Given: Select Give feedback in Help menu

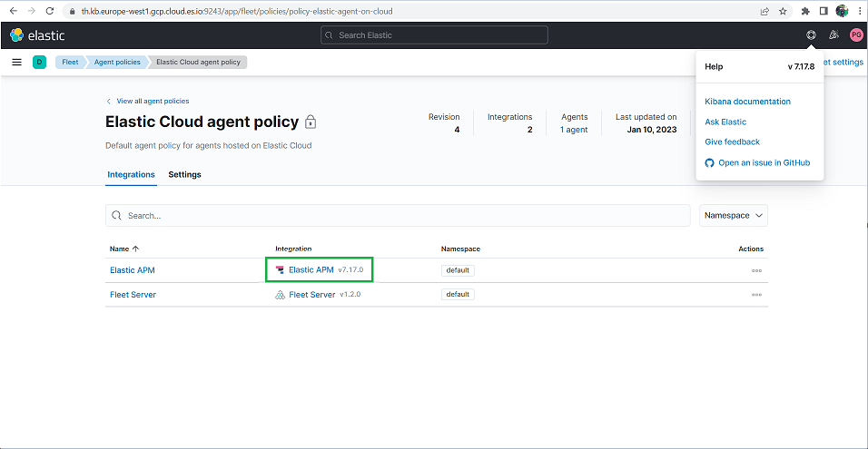Looking at the screenshot, I should click(x=733, y=142).
